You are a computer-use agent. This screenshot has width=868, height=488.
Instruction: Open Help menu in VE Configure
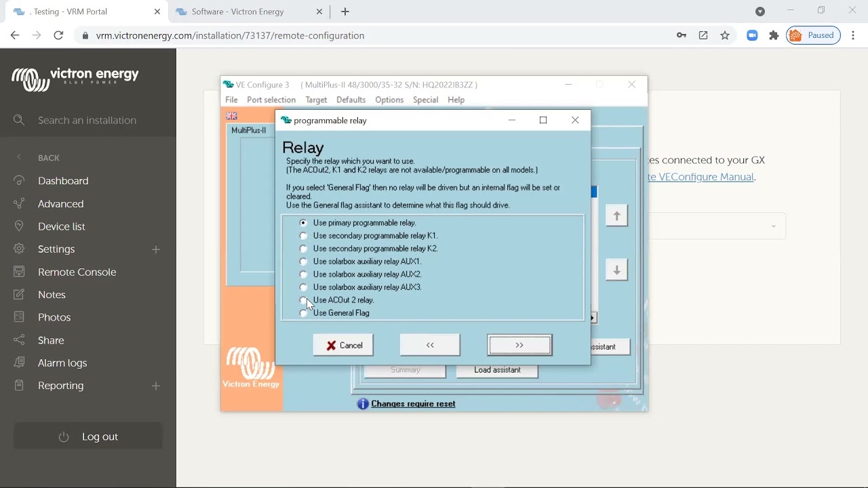pyautogui.click(x=456, y=100)
